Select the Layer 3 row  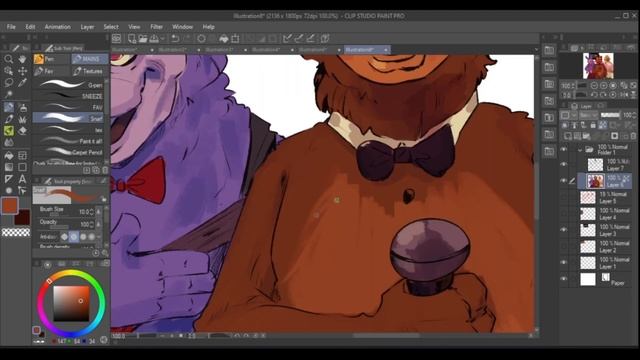605,230
